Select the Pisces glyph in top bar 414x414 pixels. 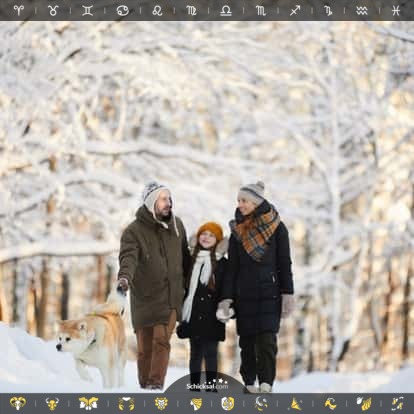396,10
